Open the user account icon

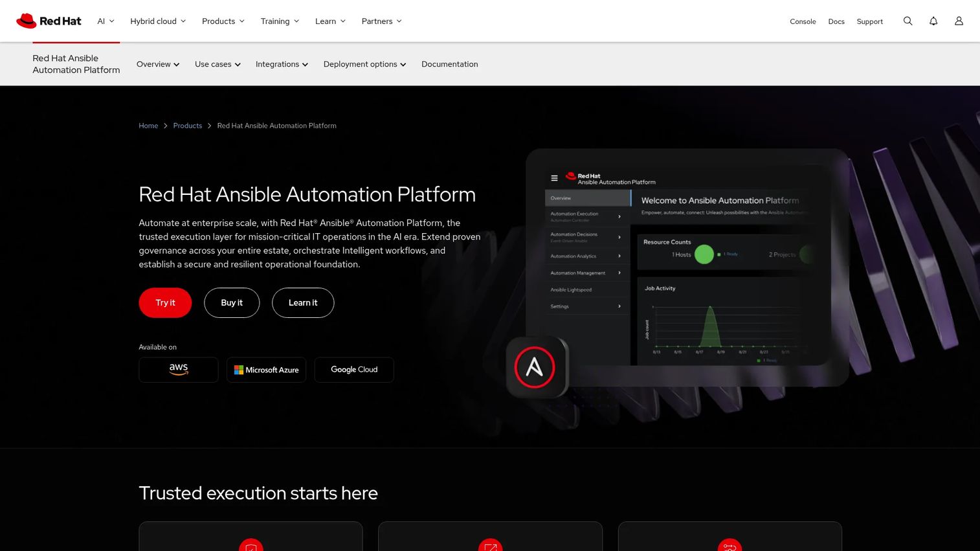coord(959,21)
